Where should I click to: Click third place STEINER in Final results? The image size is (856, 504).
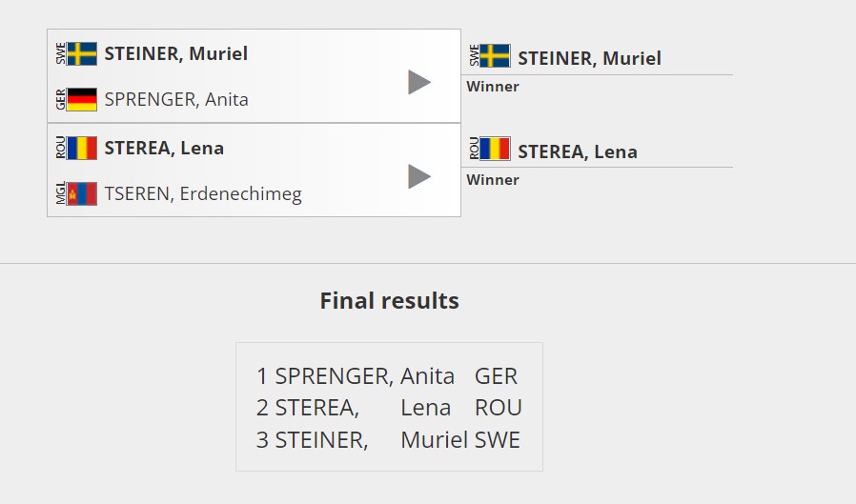click(x=321, y=439)
